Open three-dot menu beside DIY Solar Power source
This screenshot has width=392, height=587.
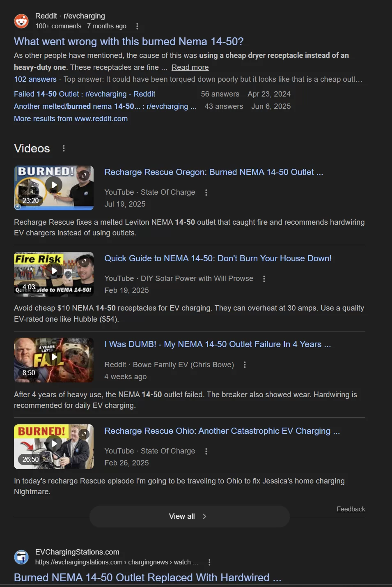coord(264,279)
